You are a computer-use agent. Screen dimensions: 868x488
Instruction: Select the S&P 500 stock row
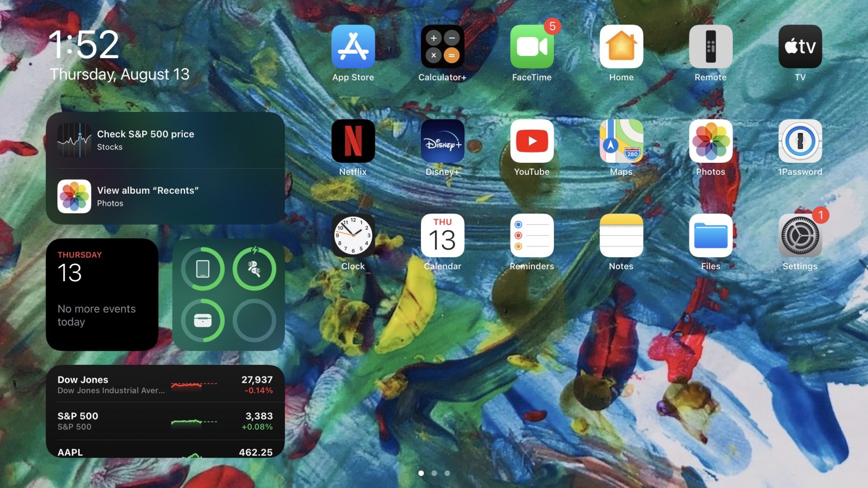click(x=165, y=421)
